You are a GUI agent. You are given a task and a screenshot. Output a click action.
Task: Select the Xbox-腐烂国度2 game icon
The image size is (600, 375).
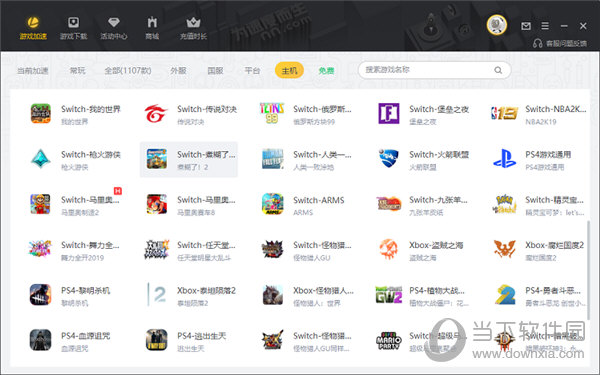(x=505, y=249)
